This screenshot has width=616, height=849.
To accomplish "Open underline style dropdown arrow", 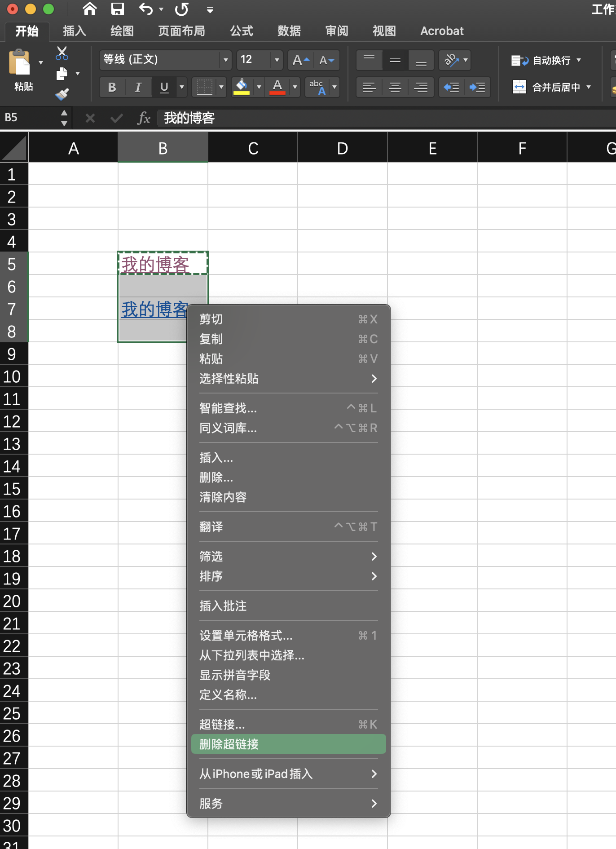I will [x=182, y=87].
